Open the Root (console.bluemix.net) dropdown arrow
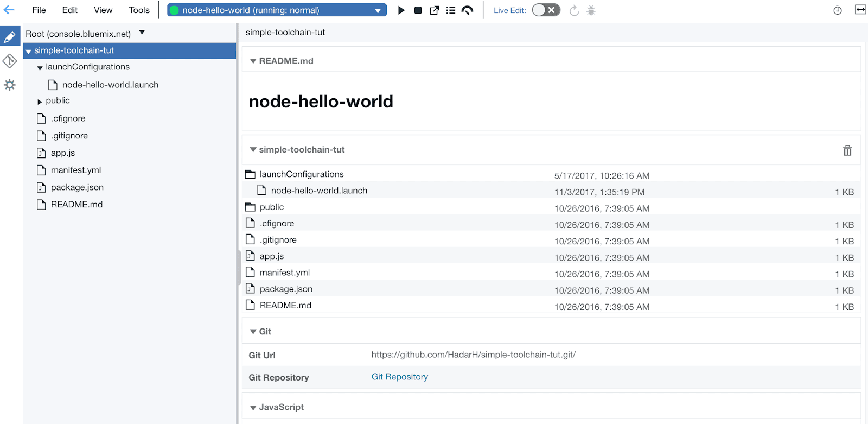This screenshot has width=868, height=424. click(142, 33)
